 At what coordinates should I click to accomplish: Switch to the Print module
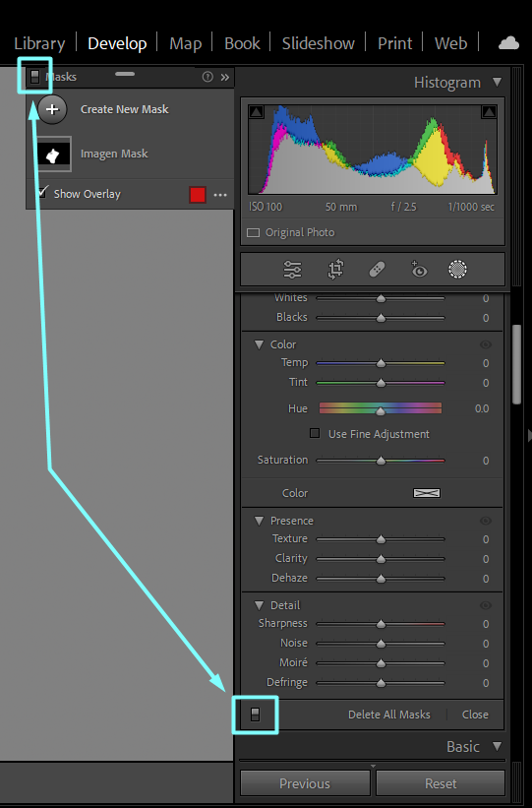tap(395, 43)
